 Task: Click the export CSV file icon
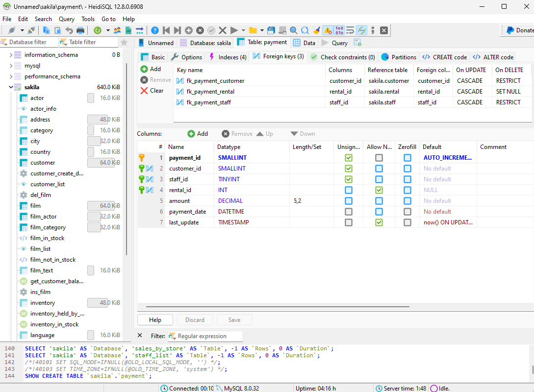[x=128, y=30]
